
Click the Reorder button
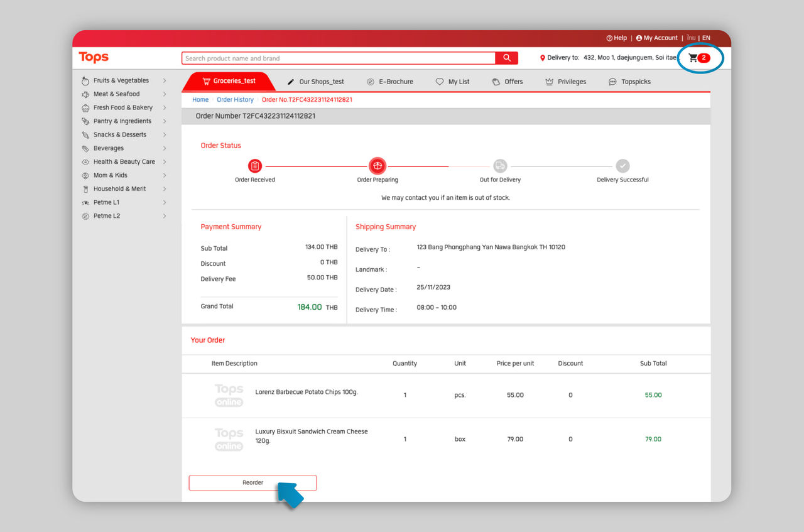[253, 482]
